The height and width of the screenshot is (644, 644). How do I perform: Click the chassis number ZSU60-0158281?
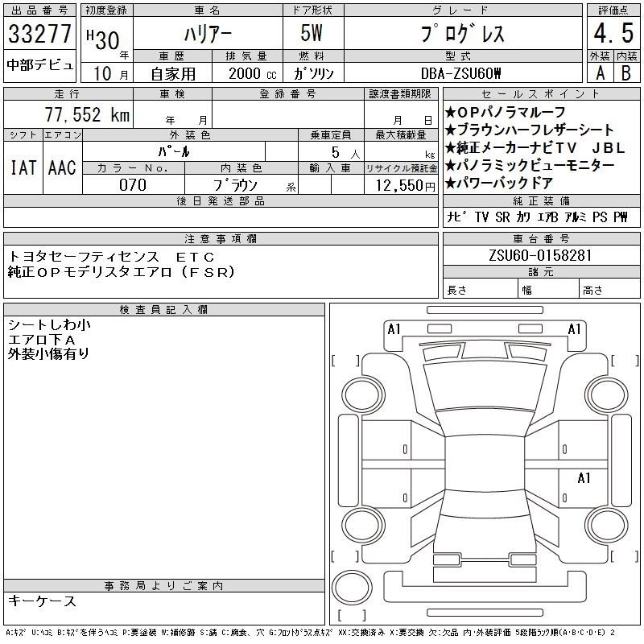coord(540,255)
